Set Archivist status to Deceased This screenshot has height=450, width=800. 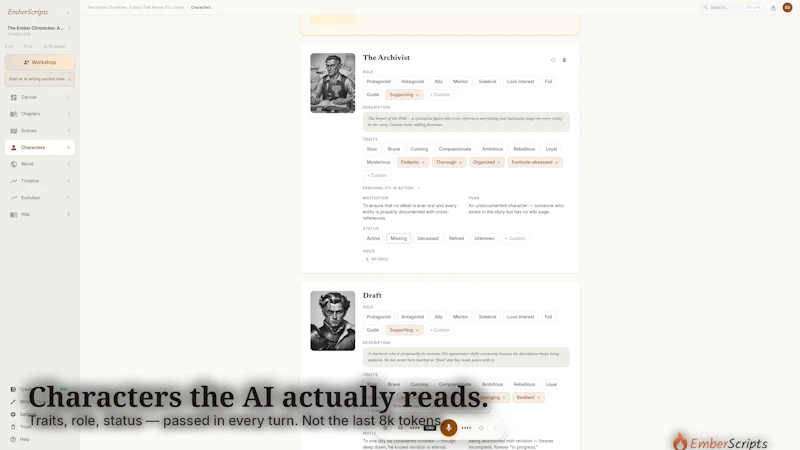coord(428,238)
